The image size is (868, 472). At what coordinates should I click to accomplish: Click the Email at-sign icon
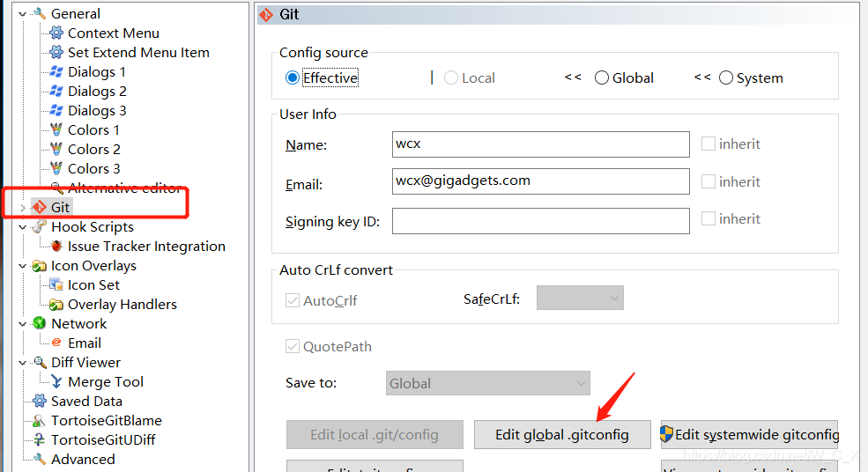(56, 343)
